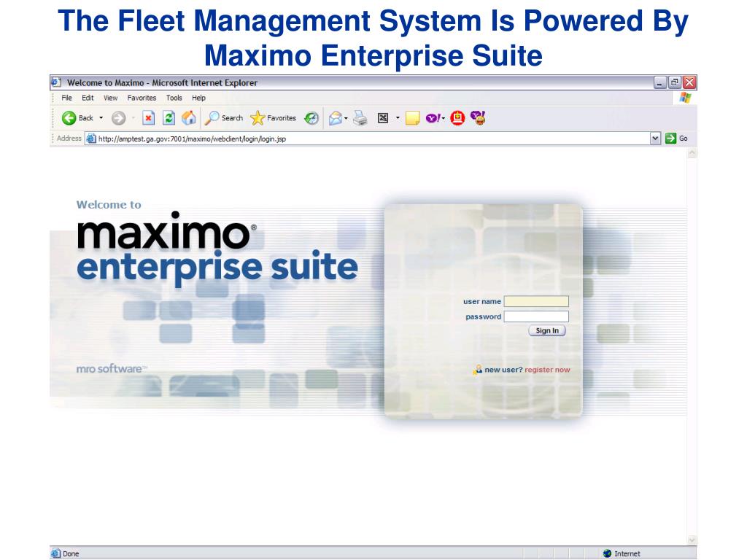Follow the register now link

click(547, 370)
